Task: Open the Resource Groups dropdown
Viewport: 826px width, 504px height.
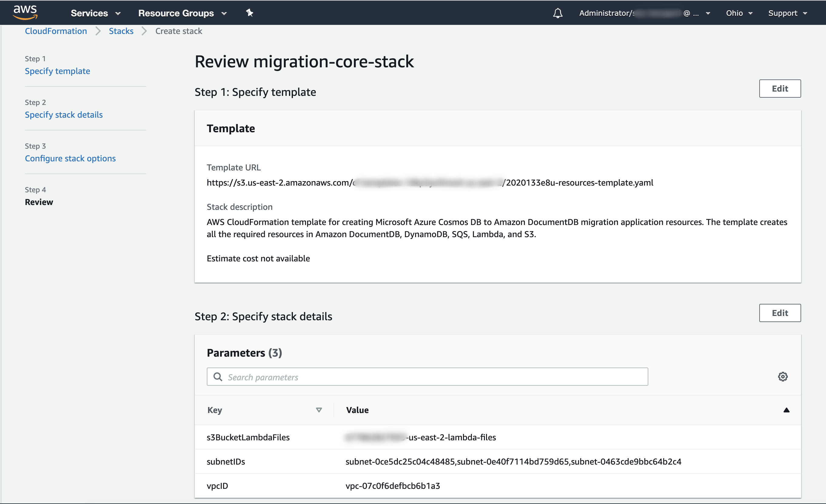Action: pyautogui.click(x=183, y=13)
